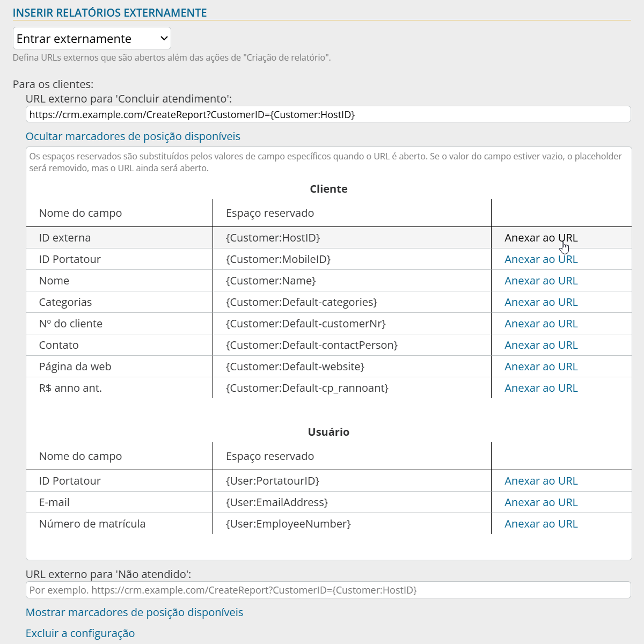Image resolution: width=644 pixels, height=644 pixels.
Task: Append Página da web placeholder to URL
Action: 540,367
